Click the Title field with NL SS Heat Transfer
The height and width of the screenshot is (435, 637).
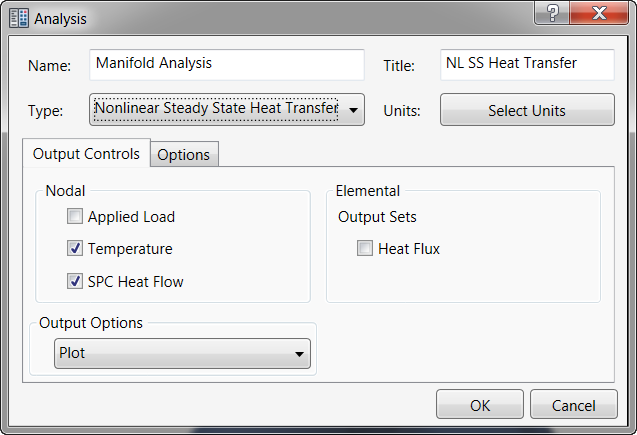click(x=527, y=64)
